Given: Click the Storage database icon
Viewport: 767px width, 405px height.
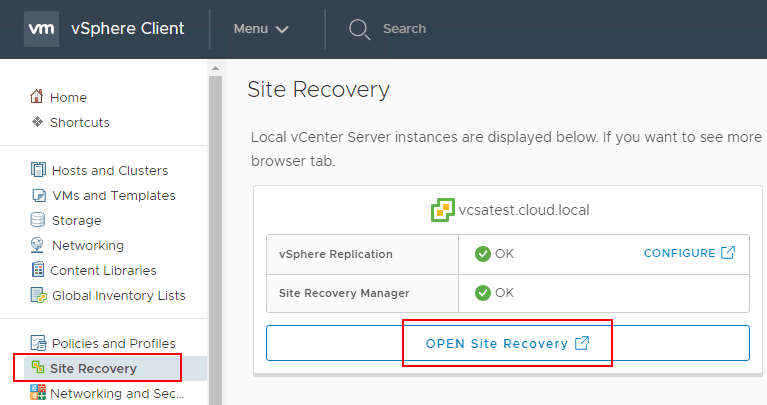Looking at the screenshot, I should (38, 220).
